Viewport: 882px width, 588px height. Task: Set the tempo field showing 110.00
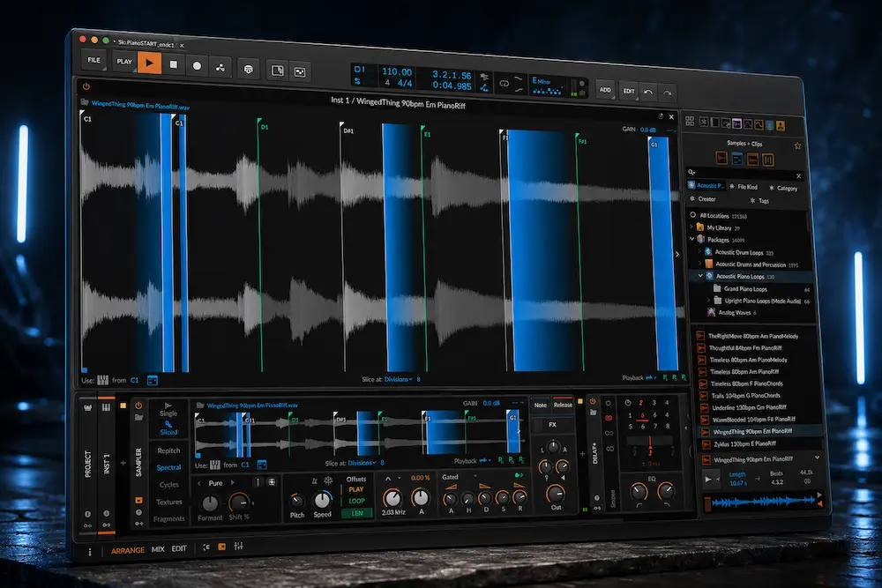[x=397, y=72]
